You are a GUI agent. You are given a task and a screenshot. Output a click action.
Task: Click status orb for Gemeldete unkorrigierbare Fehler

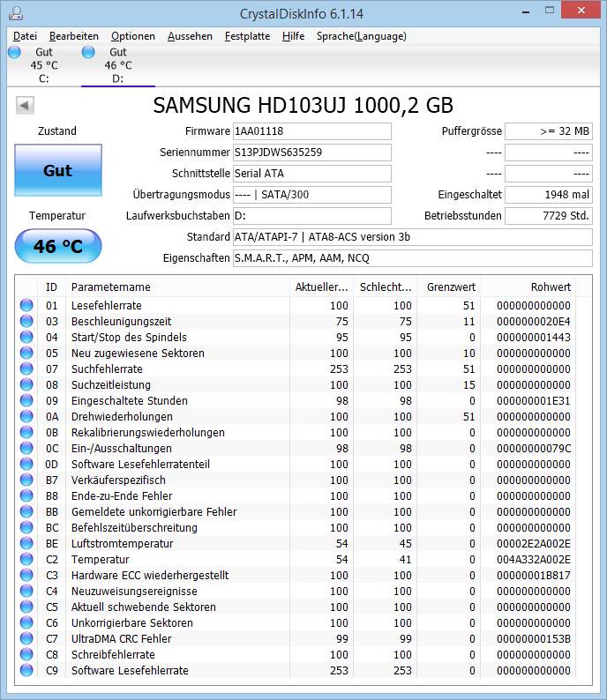click(x=26, y=511)
